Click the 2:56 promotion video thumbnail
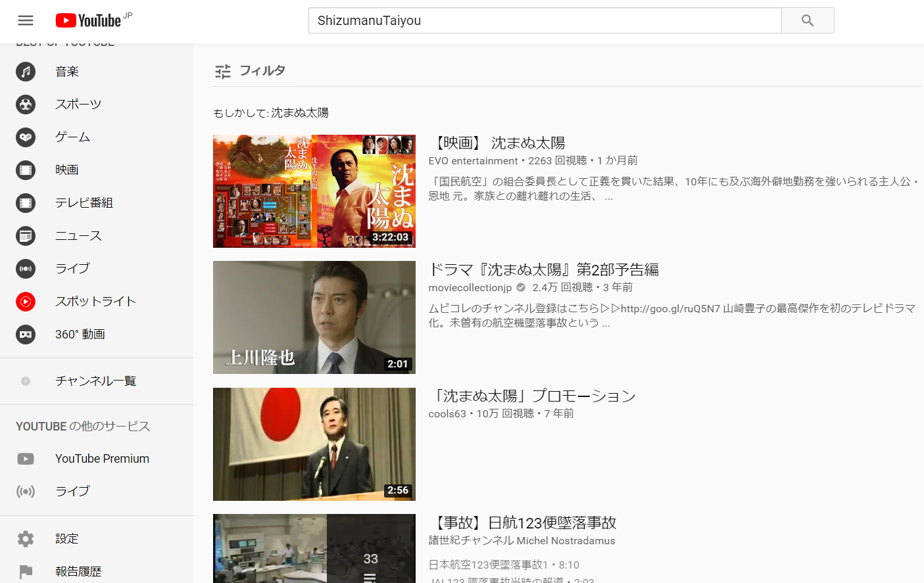924x583 pixels. pyautogui.click(x=314, y=444)
